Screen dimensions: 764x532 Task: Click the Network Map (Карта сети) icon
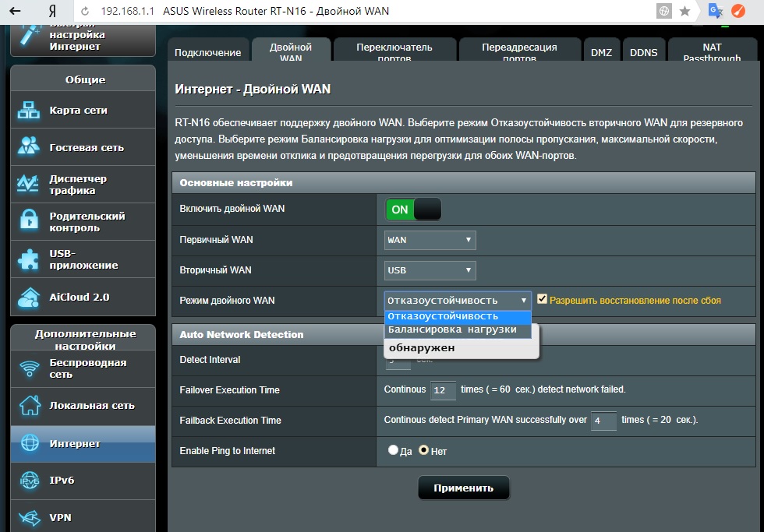tap(29, 111)
